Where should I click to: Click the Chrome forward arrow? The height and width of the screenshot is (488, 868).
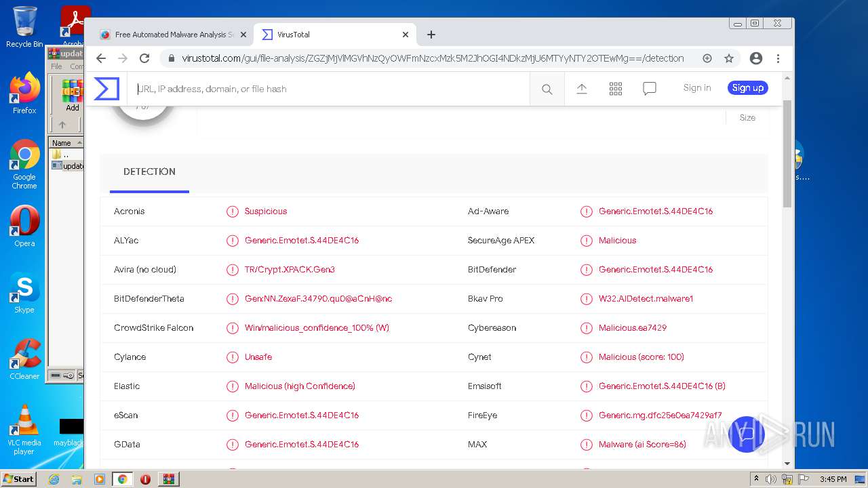123,58
